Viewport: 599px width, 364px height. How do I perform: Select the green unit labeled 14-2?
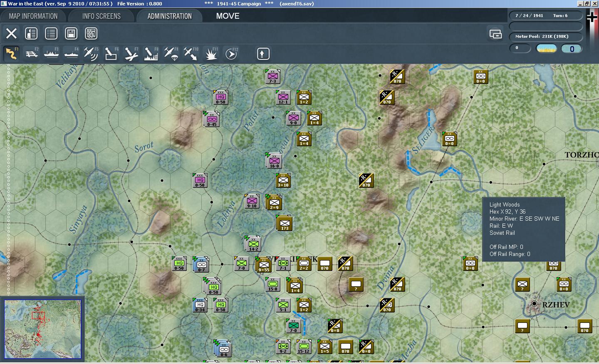tap(253, 244)
